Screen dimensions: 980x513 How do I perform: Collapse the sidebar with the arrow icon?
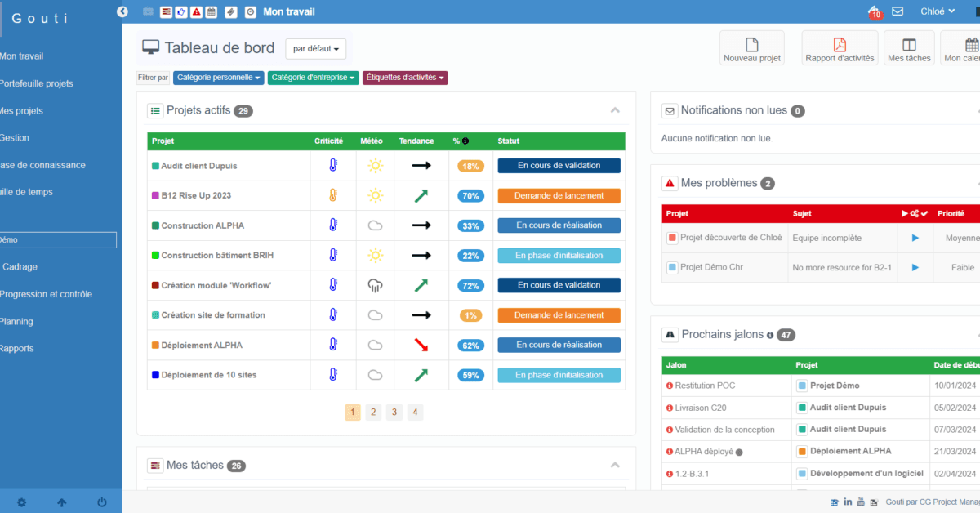[122, 11]
